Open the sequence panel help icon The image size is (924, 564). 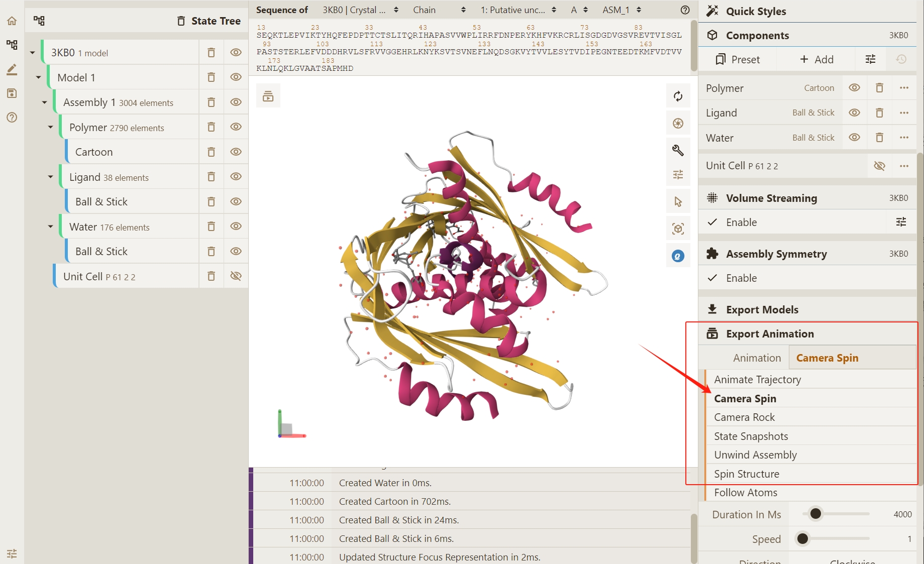(685, 10)
